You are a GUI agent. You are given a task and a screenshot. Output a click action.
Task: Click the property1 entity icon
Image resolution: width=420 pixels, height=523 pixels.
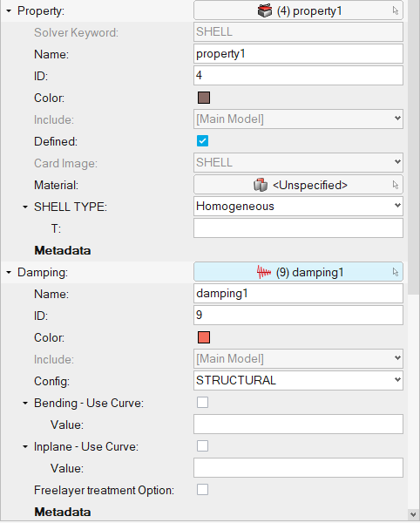point(265,11)
